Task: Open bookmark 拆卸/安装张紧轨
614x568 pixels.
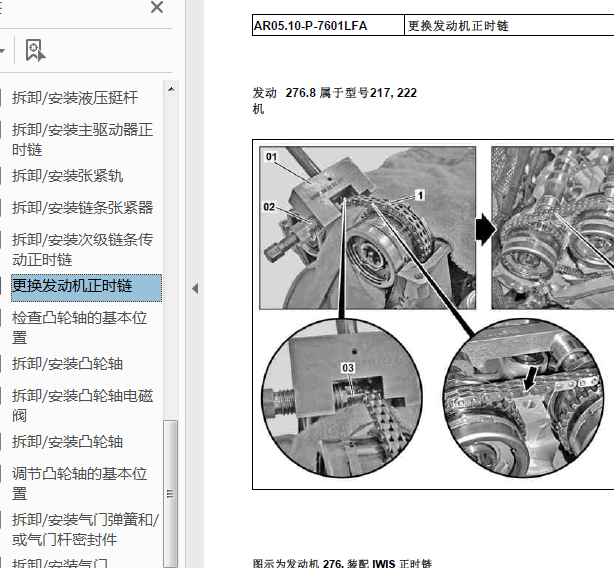Action: tap(67, 176)
